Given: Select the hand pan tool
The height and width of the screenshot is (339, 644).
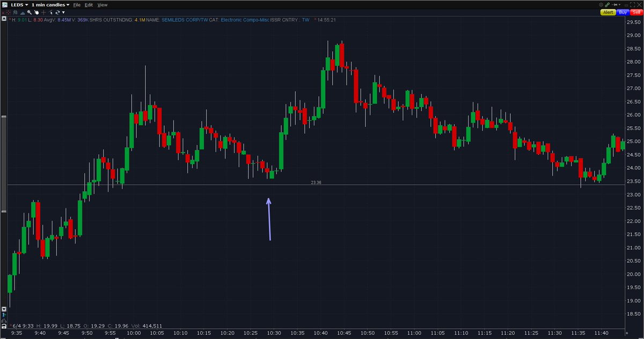Looking at the screenshot, I should coord(36,12).
